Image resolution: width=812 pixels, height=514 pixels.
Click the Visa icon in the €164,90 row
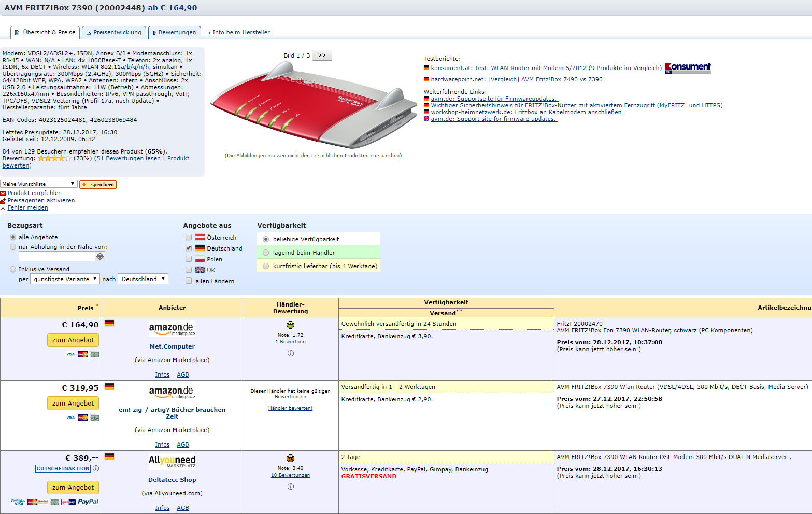click(x=70, y=354)
